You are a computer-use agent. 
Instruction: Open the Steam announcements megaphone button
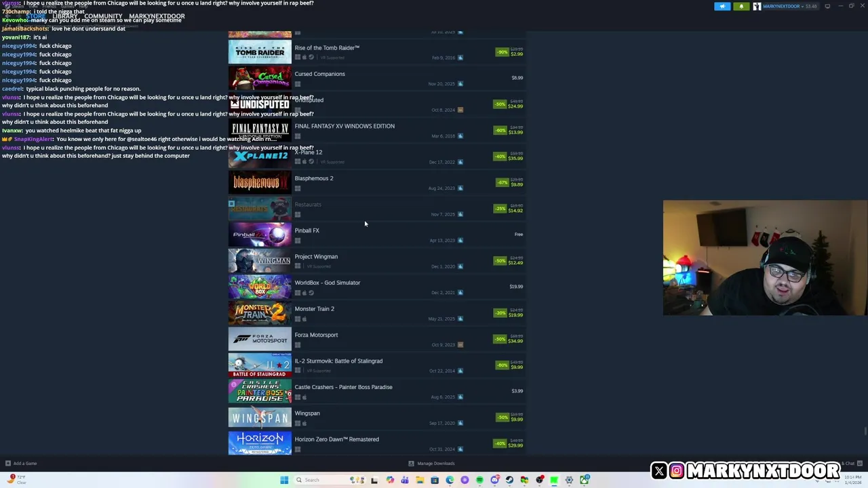[722, 6]
